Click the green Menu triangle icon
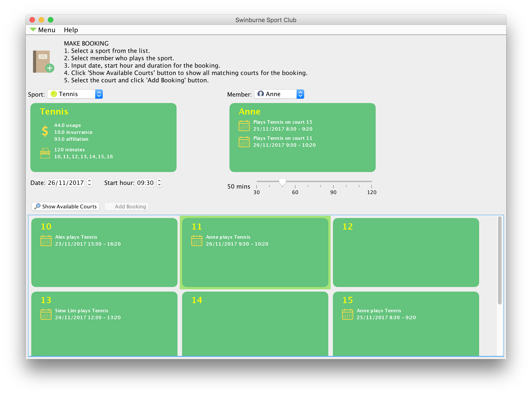The width and height of the screenshot is (532, 396). coord(33,29)
